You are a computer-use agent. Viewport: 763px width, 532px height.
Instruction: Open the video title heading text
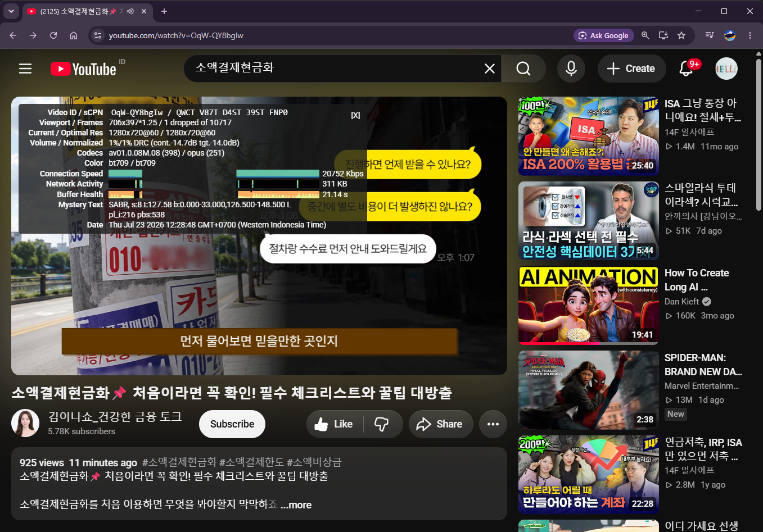pyautogui.click(x=232, y=393)
